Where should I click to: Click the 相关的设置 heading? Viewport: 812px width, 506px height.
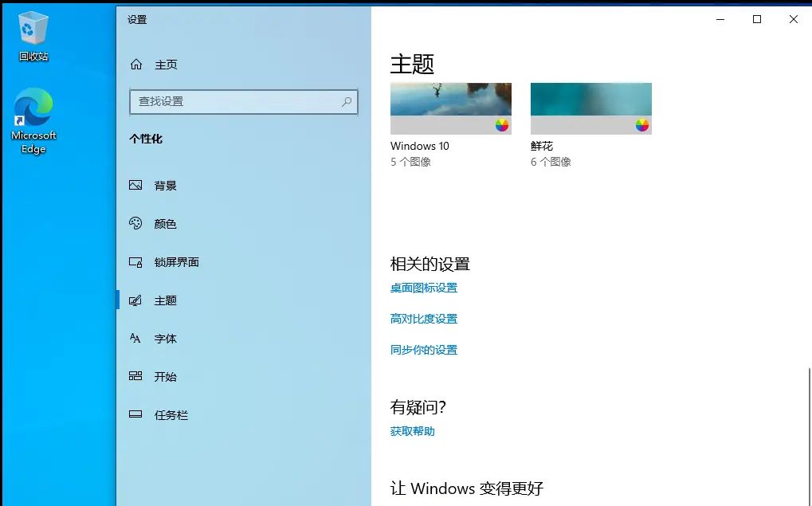(x=430, y=264)
